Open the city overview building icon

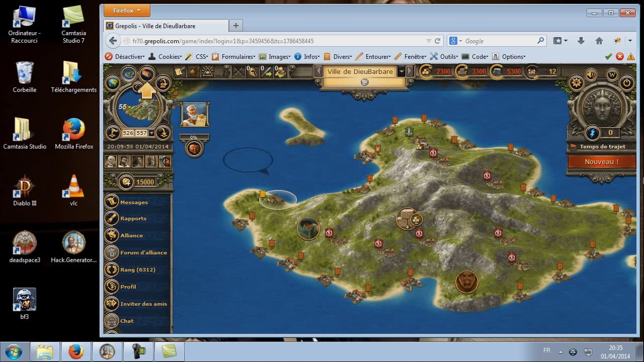click(x=146, y=74)
